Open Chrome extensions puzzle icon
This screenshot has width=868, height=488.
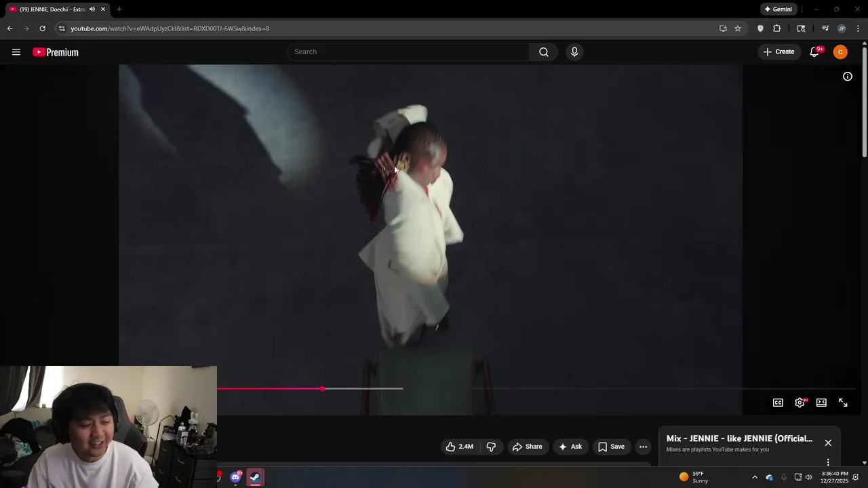(777, 28)
